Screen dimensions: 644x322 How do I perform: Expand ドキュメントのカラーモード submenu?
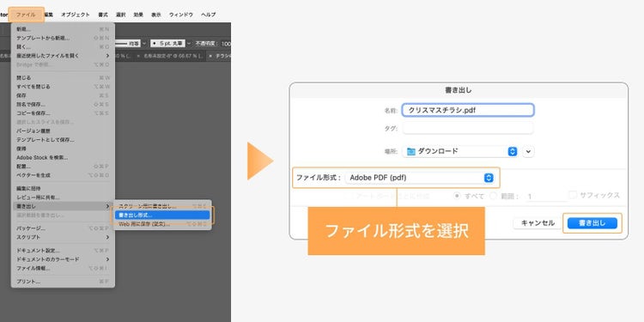[x=63, y=259]
